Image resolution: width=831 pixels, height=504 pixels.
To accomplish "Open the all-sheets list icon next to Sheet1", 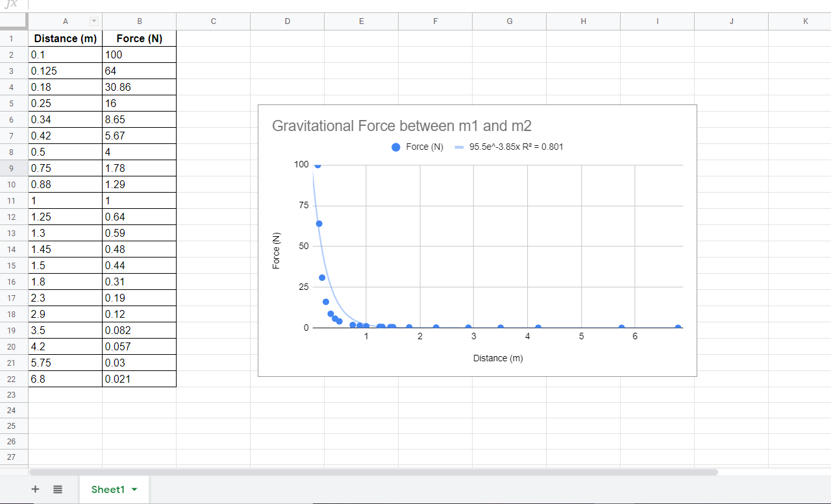I will click(x=58, y=489).
